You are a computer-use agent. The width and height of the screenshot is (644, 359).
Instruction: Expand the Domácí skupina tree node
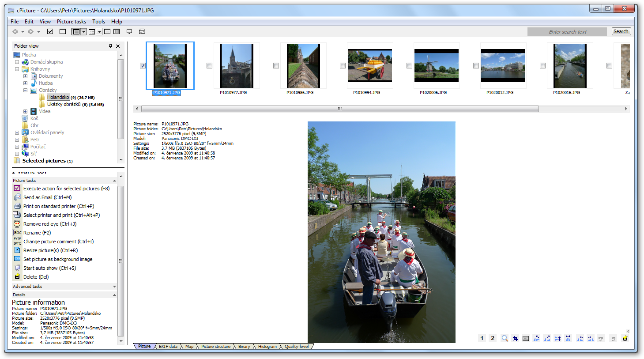pyautogui.click(x=17, y=62)
